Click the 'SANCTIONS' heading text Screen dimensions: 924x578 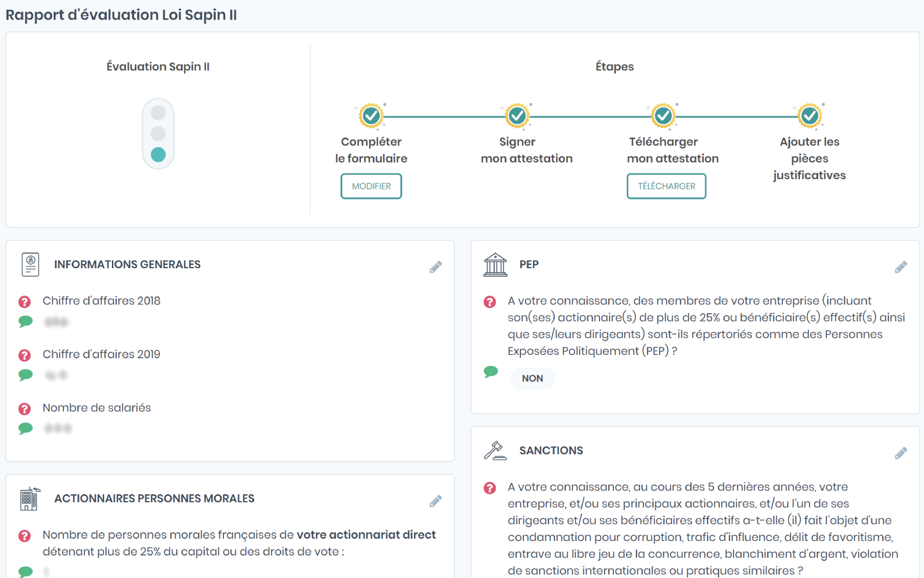(552, 450)
